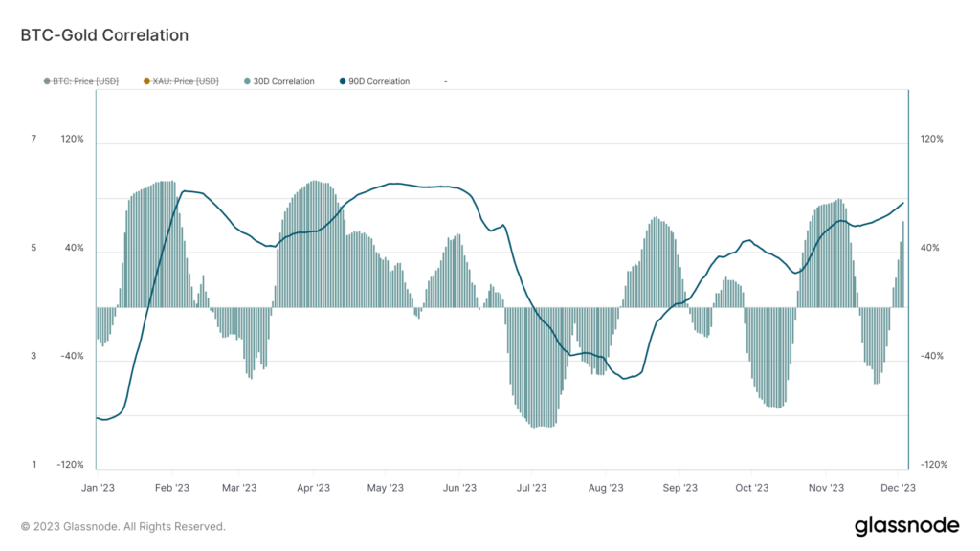Click the right axis 40% label
The width and height of the screenshot is (980, 551).
(931, 249)
